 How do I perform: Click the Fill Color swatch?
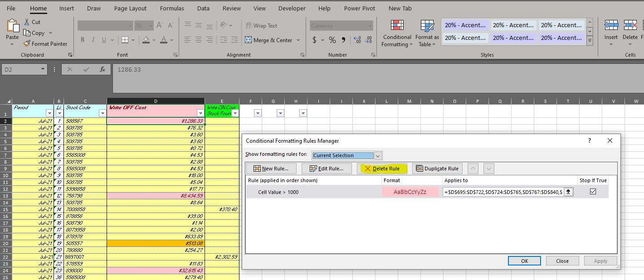click(146, 40)
